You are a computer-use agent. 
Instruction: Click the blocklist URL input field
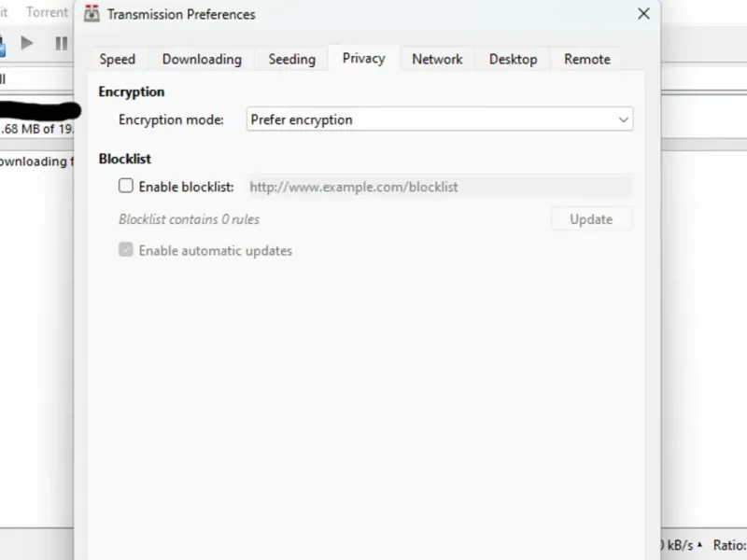(439, 187)
